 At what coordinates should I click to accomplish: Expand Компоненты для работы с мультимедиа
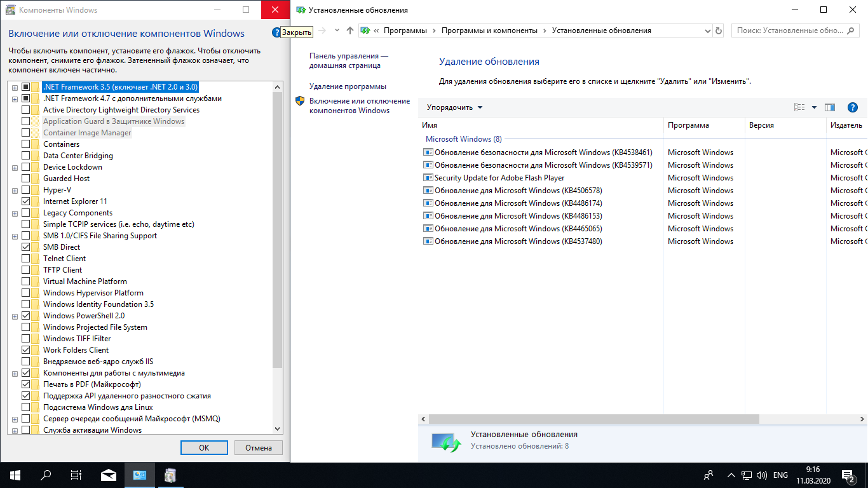15,373
